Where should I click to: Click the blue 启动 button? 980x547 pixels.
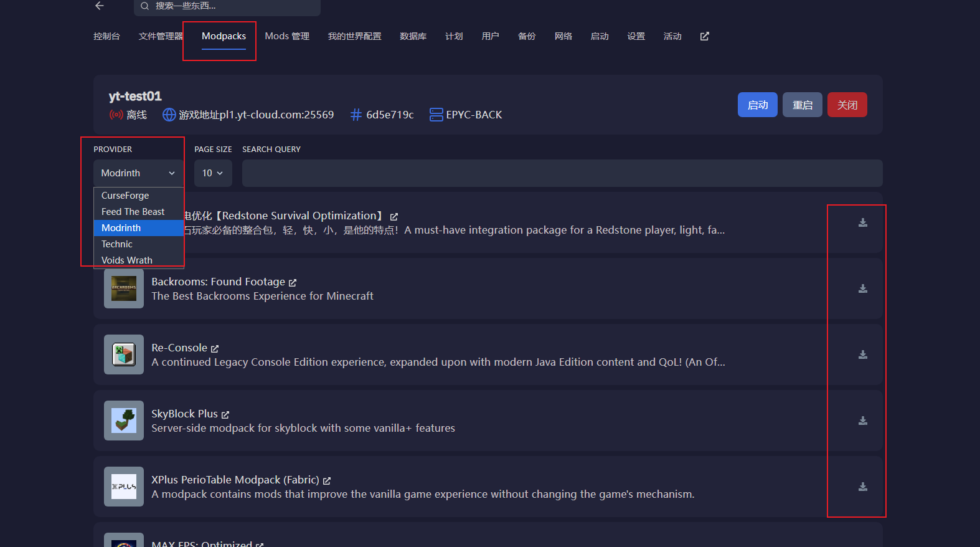tap(758, 105)
